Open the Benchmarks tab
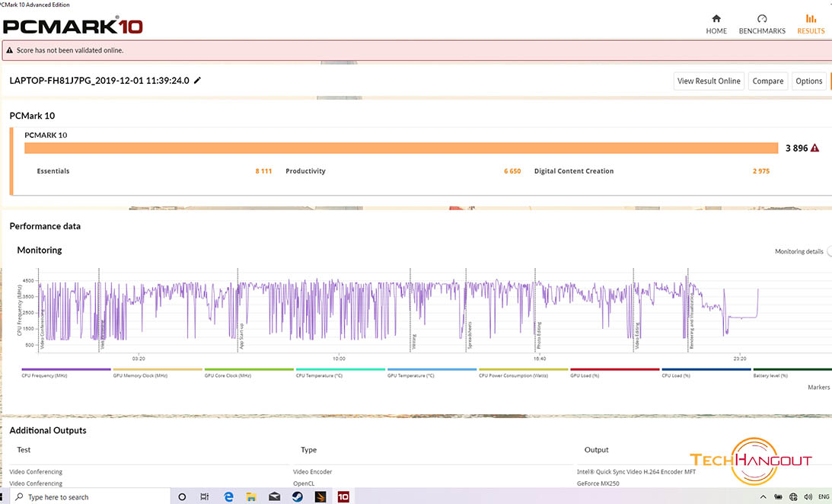 click(x=762, y=24)
